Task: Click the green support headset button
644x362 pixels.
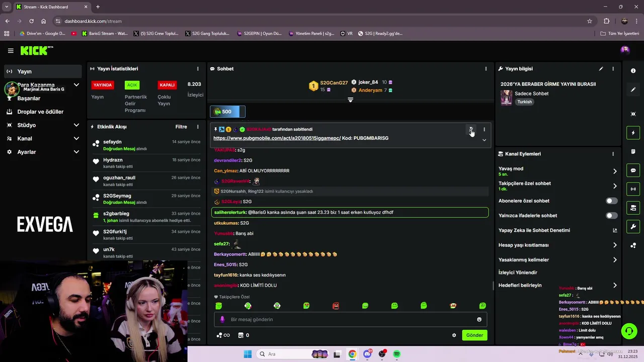Action: (x=628, y=331)
